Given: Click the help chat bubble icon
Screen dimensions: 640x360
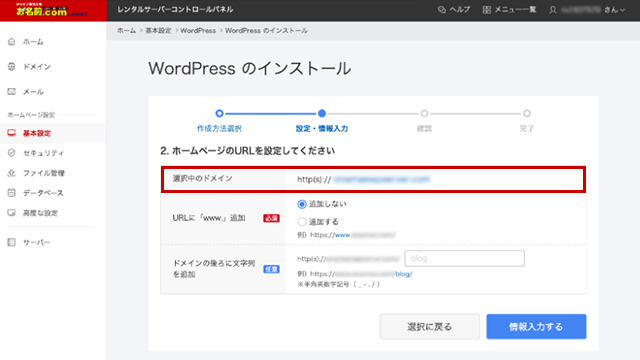Looking at the screenshot, I should pos(442,9).
